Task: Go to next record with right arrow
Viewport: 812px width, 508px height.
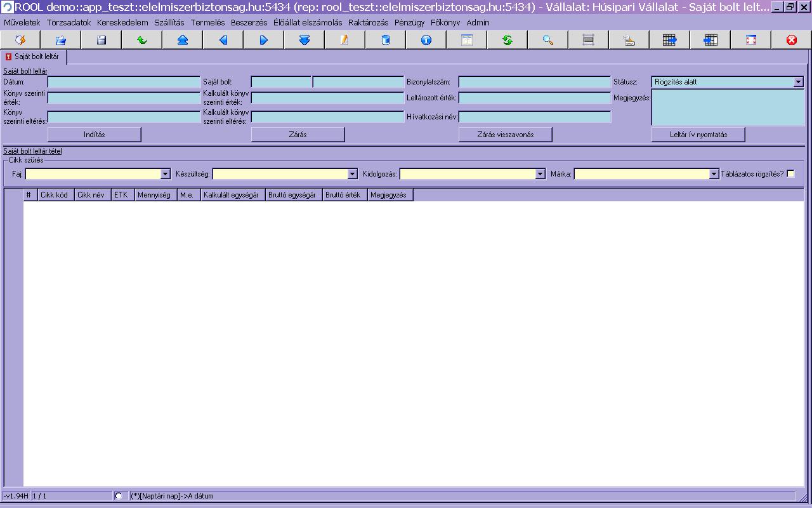Action: pyautogui.click(x=264, y=40)
